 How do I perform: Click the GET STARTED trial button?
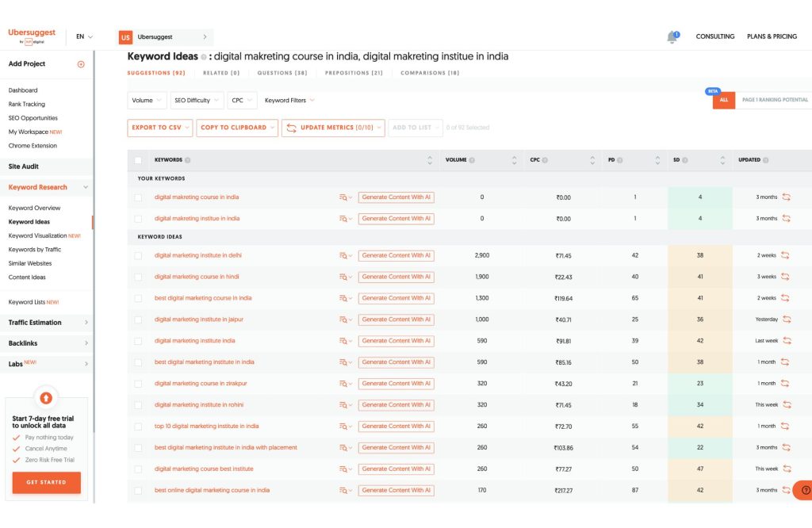46,481
